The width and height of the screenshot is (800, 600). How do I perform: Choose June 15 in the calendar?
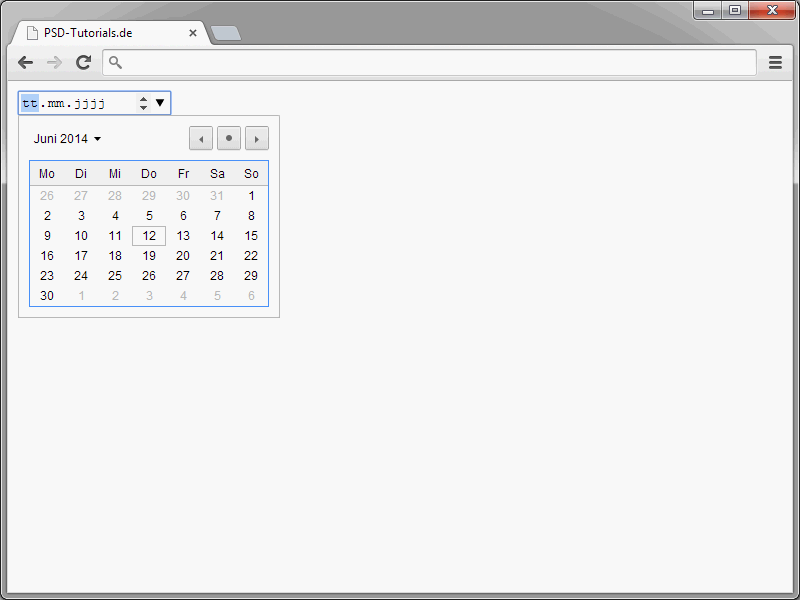coord(251,236)
